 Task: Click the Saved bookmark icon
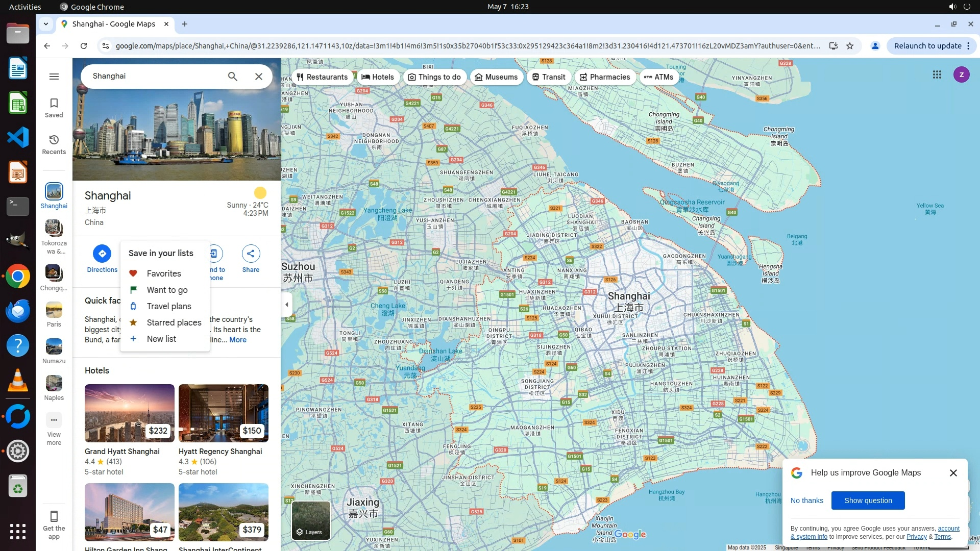[x=54, y=107]
